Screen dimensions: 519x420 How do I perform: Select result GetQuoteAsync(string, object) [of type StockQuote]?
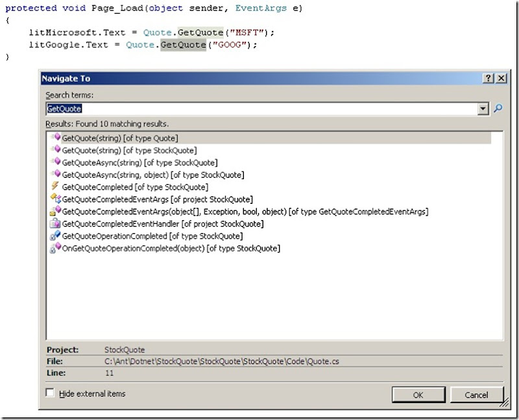pos(153,175)
